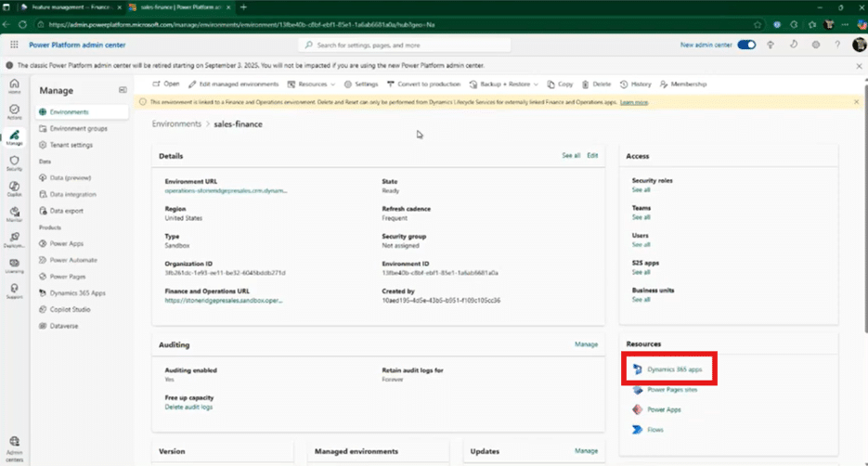Click Environments breadcrumb link
This screenshot has height=466, width=868.
(x=176, y=123)
